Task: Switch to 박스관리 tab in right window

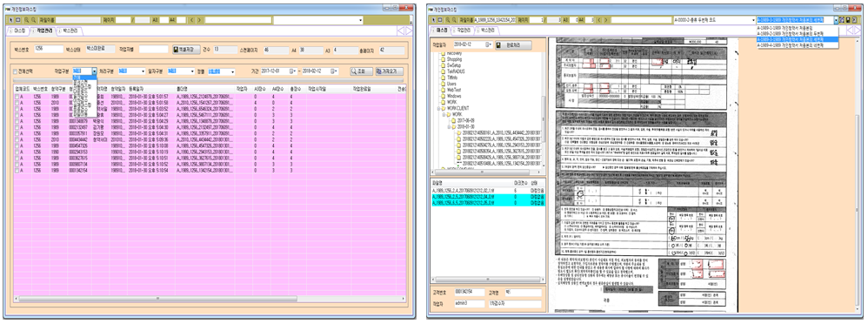Action: [487, 30]
